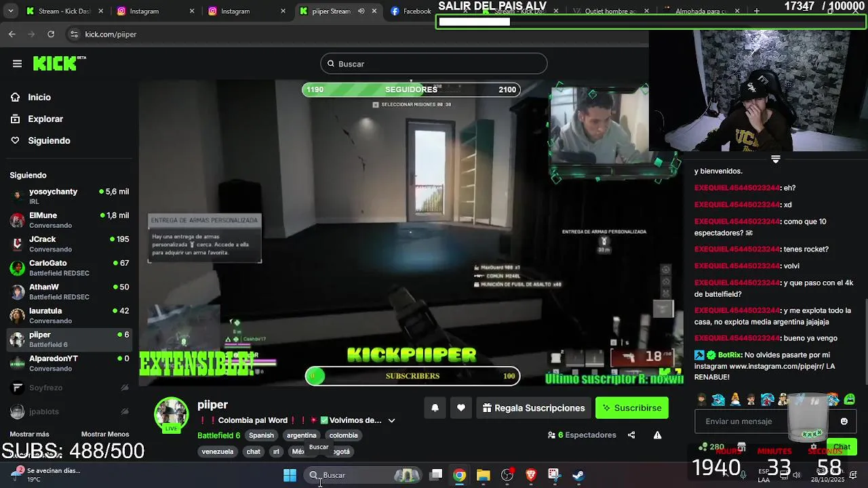Screen dimensions: 868x488
Task: Open lauratula channel in following list
Action: 69,315
